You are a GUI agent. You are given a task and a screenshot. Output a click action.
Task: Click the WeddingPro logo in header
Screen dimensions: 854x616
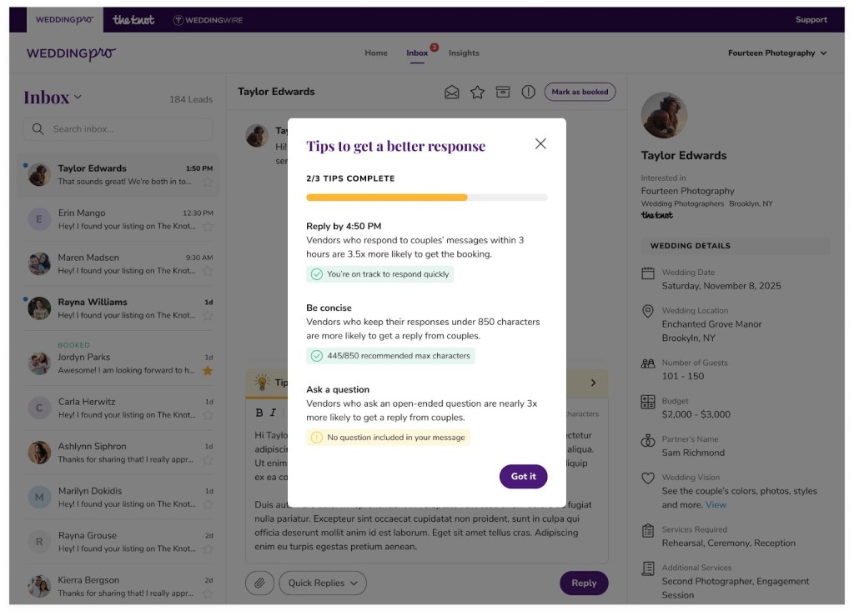(x=71, y=53)
